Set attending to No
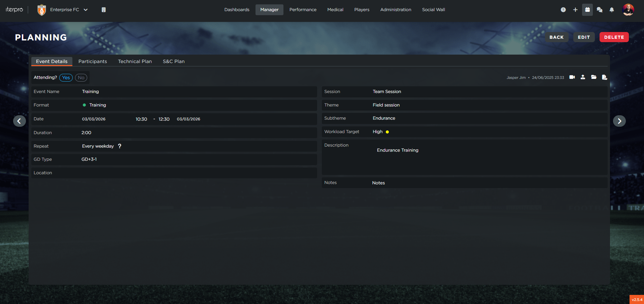Screen dimensions: 644x304 (x=81, y=78)
